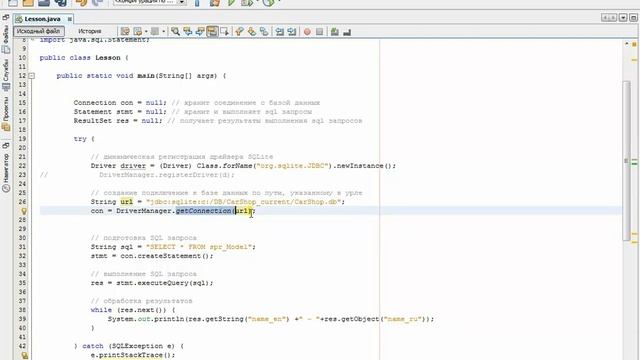
Task: Click the vertical editor scrollbar thumb
Action: 626,161
